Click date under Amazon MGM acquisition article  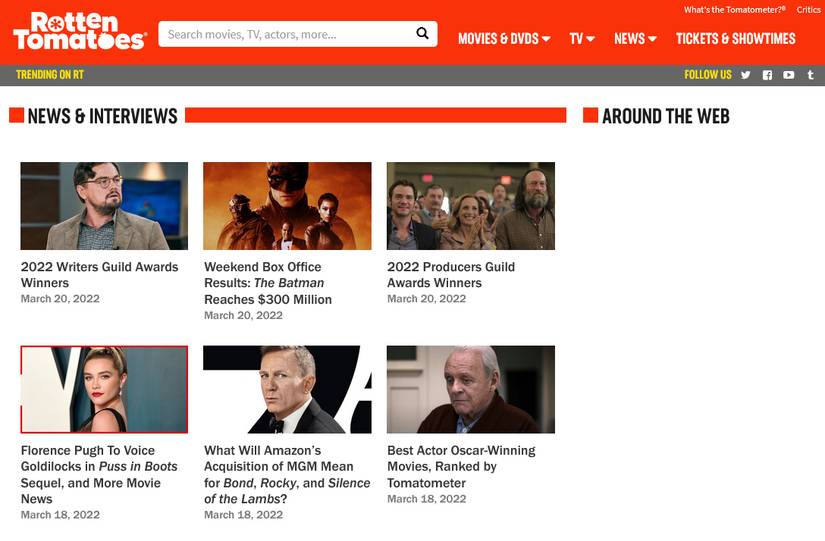243,515
